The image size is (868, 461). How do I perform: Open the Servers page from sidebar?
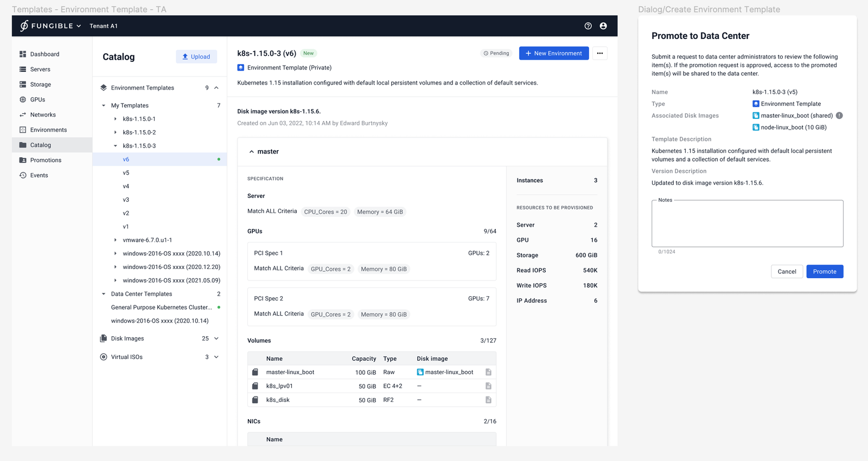click(x=40, y=69)
